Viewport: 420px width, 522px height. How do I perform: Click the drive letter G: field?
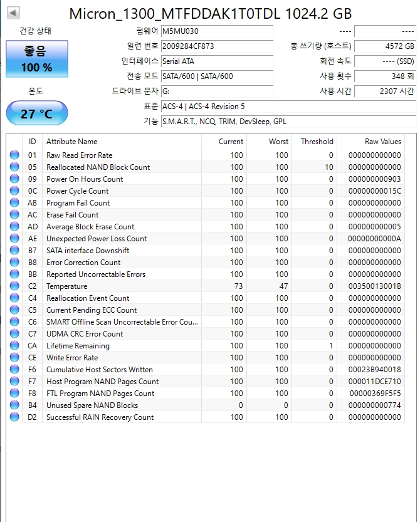pos(217,91)
